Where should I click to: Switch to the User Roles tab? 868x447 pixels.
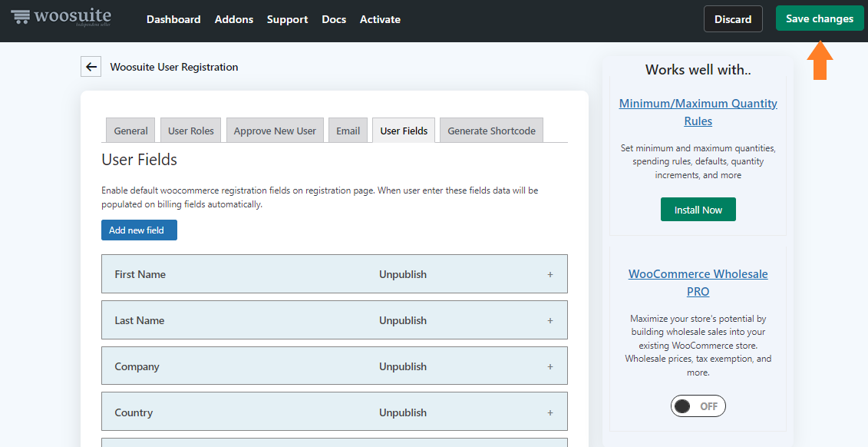(191, 130)
